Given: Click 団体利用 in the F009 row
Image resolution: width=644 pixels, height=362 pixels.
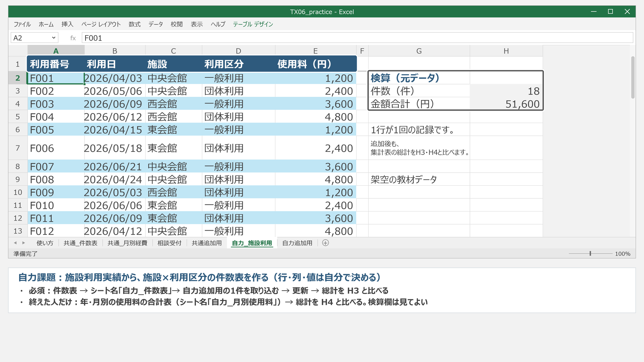Looking at the screenshot, I should click(238, 192).
